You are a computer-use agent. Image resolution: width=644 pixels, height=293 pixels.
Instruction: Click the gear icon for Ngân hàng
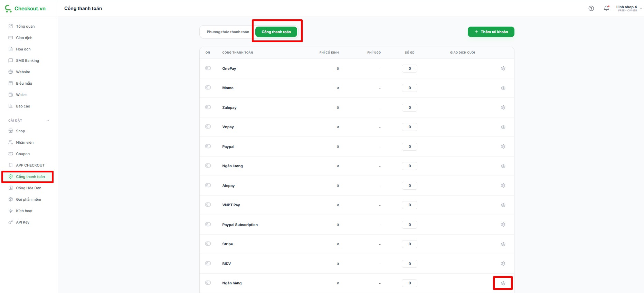click(x=503, y=283)
